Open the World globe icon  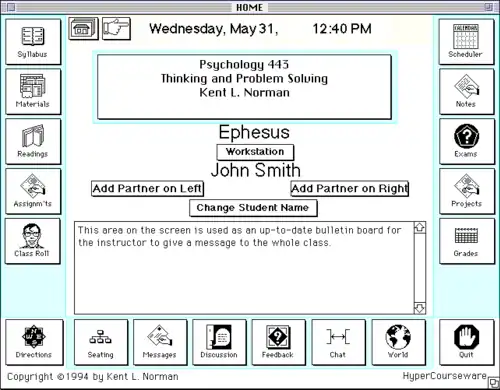398,342
